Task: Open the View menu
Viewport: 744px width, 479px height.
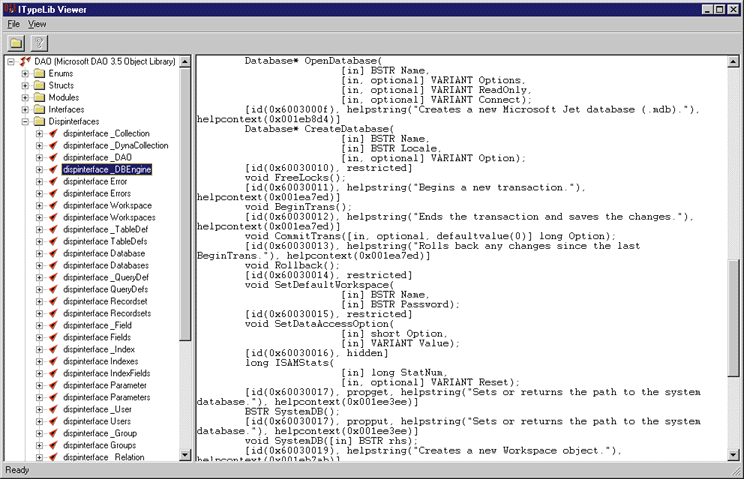Action: [x=37, y=23]
